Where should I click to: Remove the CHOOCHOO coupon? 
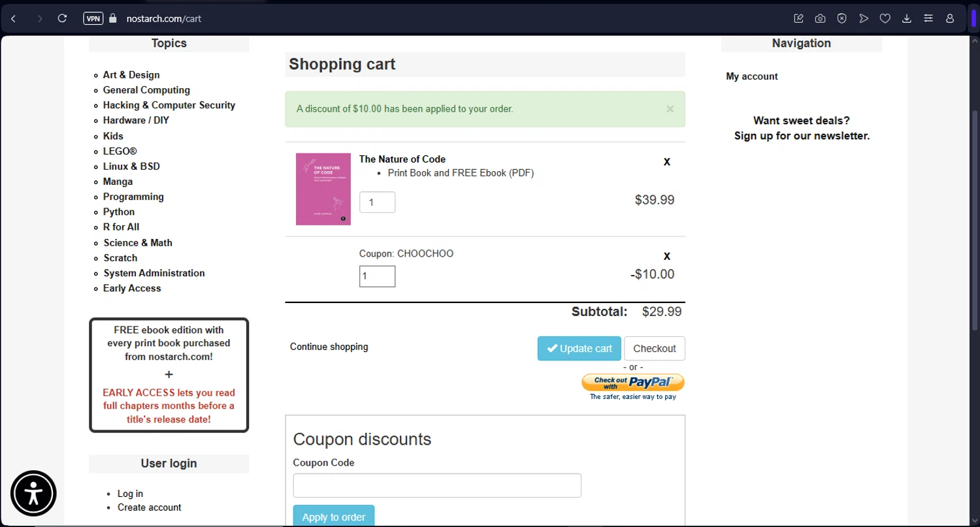pyautogui.click(x=667, y=256)
